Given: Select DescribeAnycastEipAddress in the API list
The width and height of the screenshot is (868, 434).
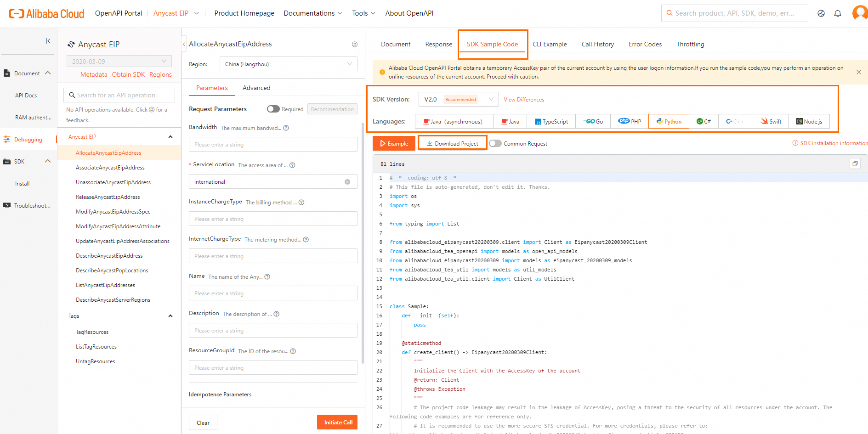Looking at the screenshot, I should click(x=109, y=256).
